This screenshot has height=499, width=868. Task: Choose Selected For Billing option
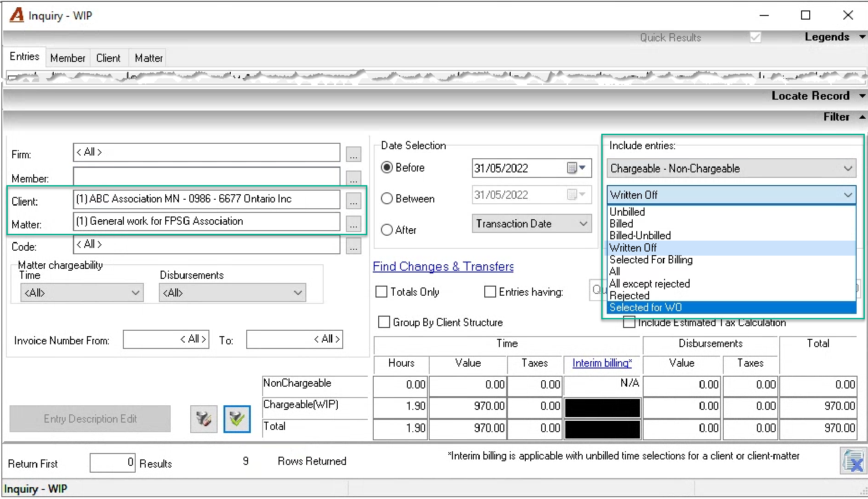point(731,260)
